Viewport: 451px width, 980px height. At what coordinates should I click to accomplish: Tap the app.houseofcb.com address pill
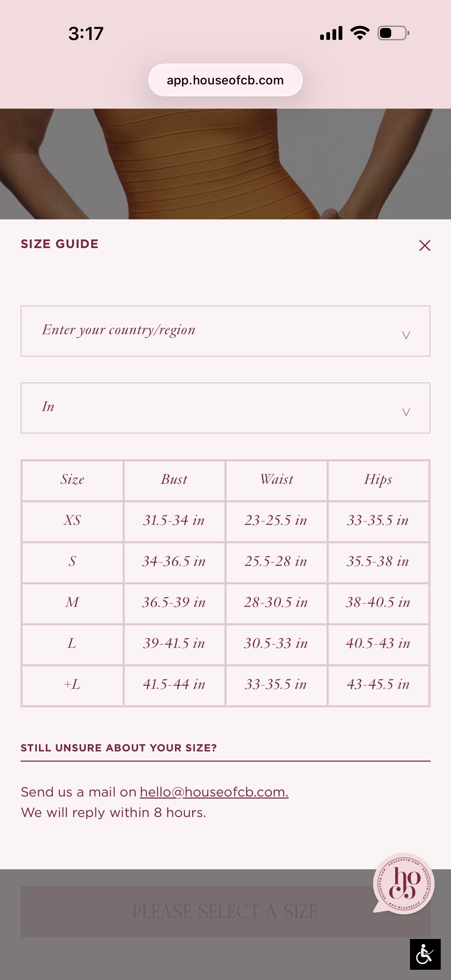(225, 80)
